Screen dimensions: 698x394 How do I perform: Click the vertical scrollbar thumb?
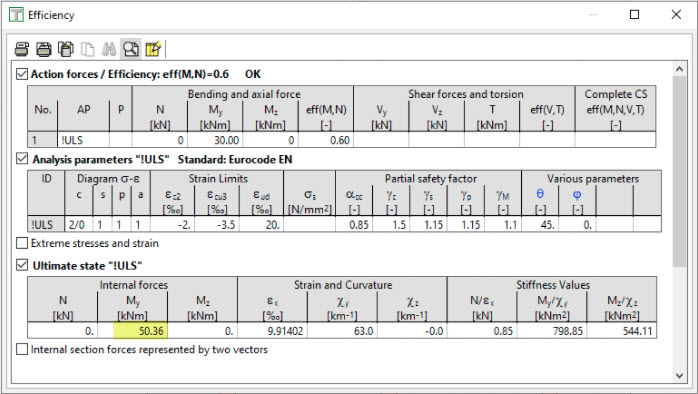679,171
